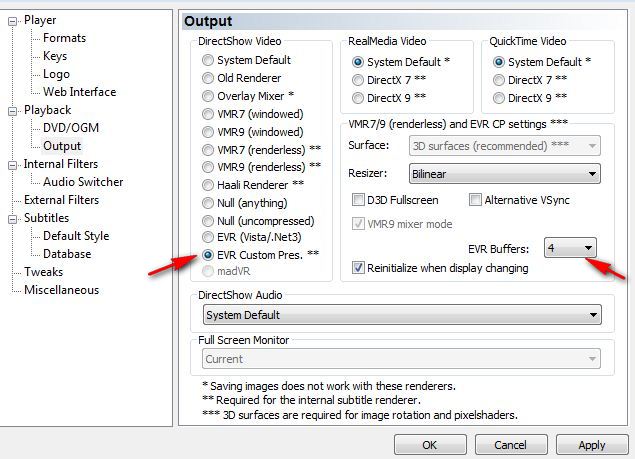Select Subtitles in the tree
The height and width of the screenshot is (459, 635).
pos(46,218)
